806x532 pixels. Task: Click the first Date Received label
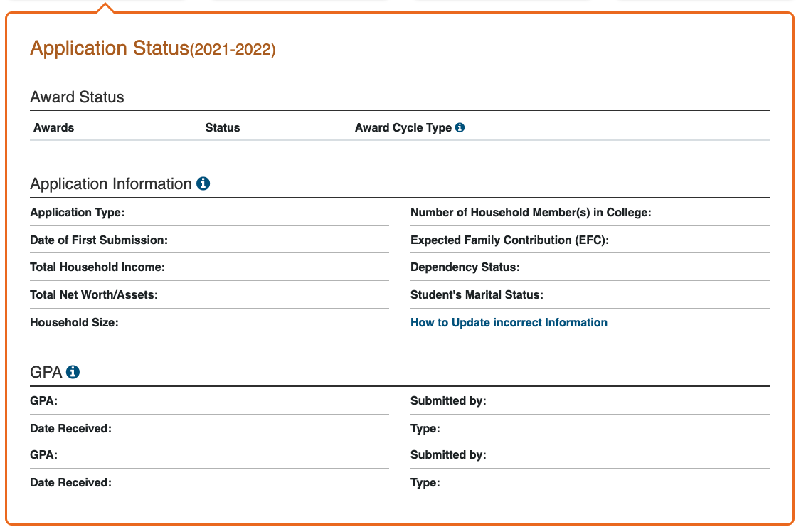tap(70, 429)
